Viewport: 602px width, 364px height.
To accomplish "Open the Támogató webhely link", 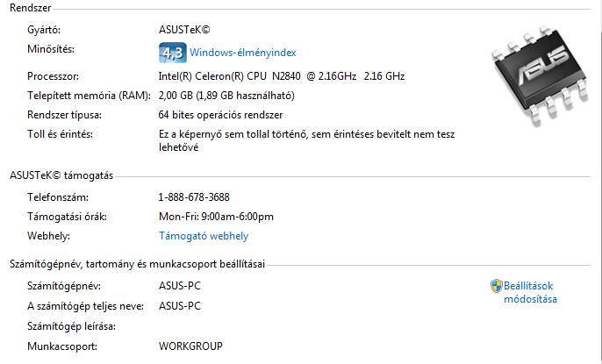I will tap(204, 236).
